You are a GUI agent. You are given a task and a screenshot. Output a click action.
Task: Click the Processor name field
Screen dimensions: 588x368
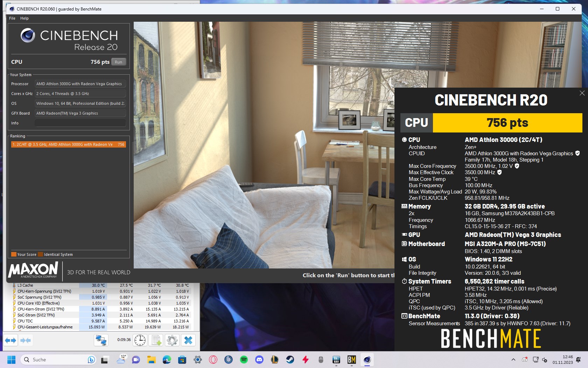click(80, 84)
